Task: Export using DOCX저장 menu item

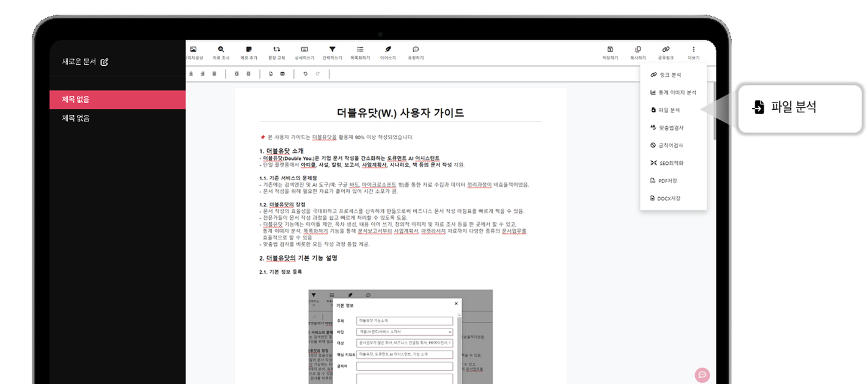Action: (674, 199)
